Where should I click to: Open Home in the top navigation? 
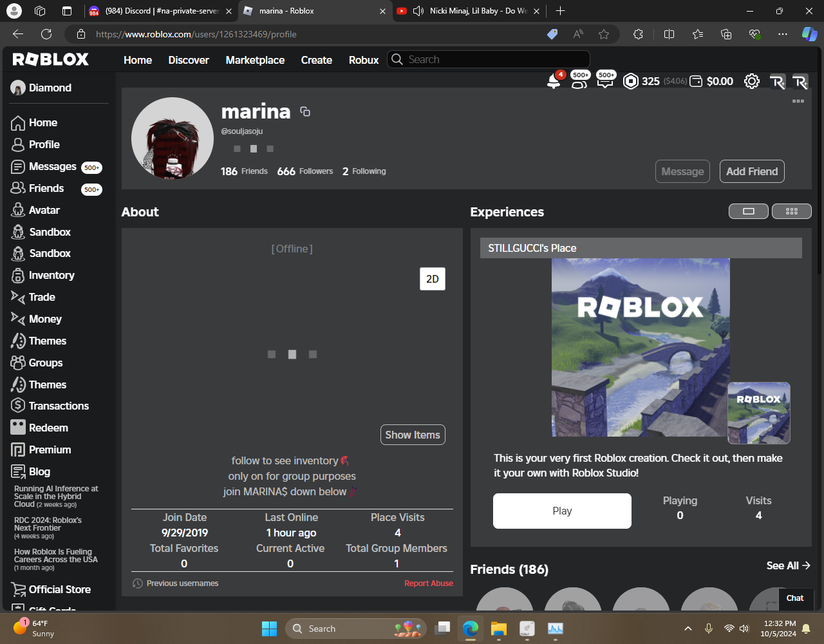pyautogui.click(x=138, y=60)
